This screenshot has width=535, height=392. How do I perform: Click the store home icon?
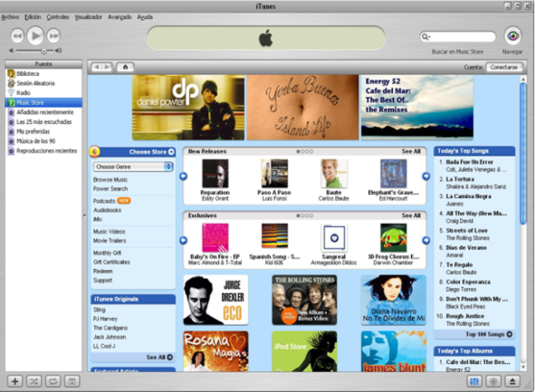[x=125, y=67]
